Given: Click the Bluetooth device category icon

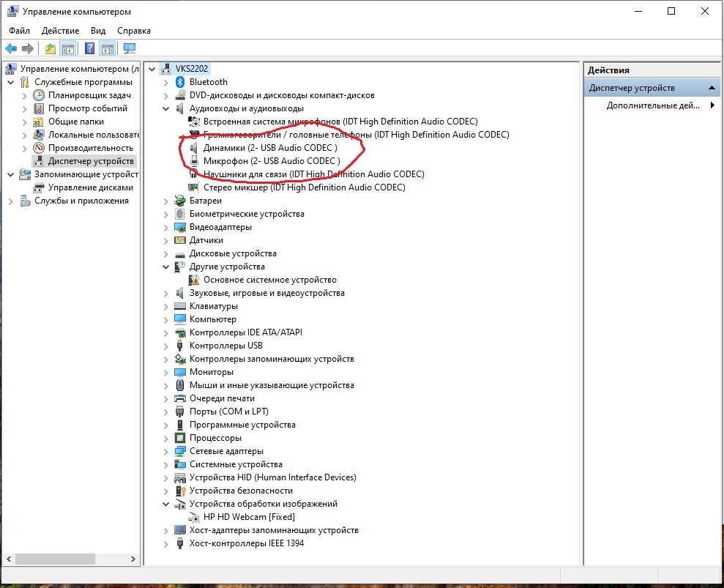Looking at the screenshot, I should coord(180,82).
